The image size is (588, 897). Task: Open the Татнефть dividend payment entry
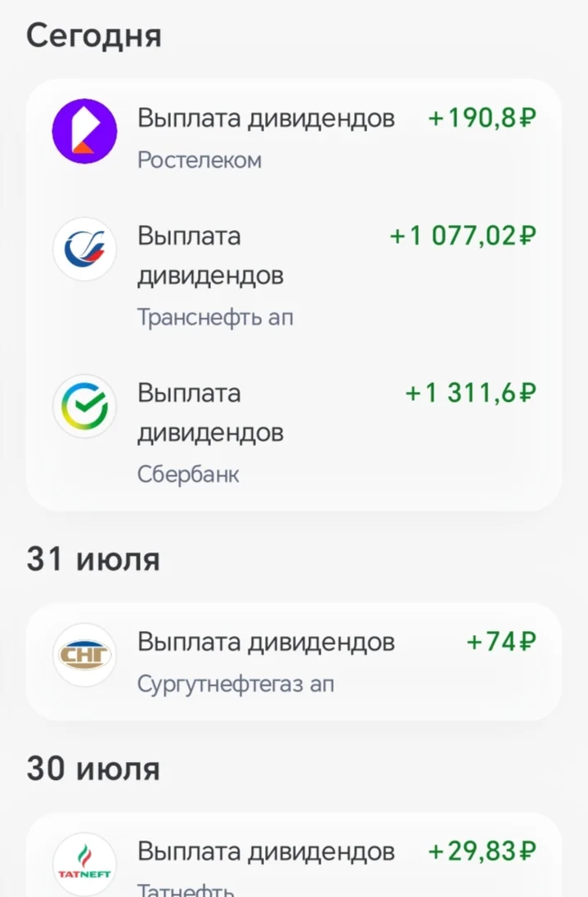pyautogui.click(x=294, y=855)
